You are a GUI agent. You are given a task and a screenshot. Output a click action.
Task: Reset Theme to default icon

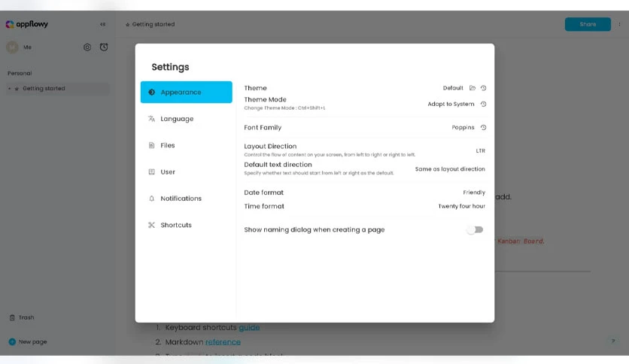(x=483, y=88)
